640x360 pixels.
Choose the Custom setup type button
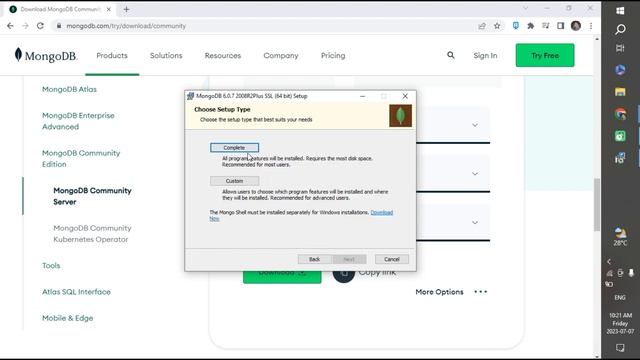pyautogui.click(x=234, y=181)
